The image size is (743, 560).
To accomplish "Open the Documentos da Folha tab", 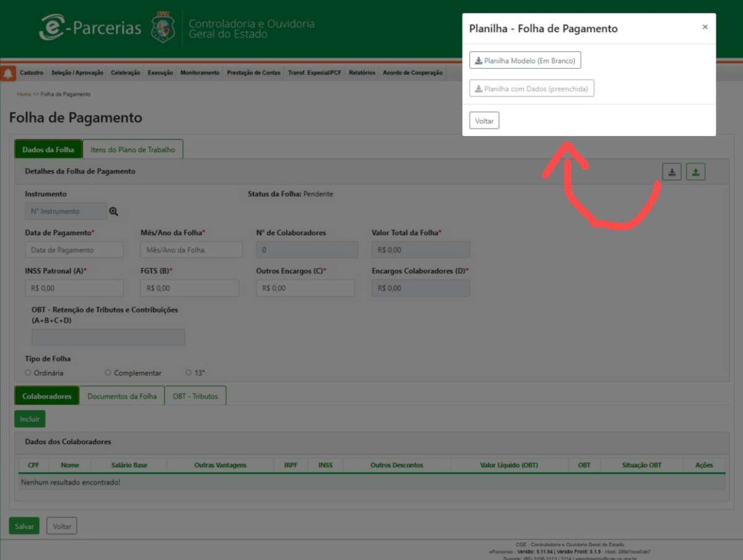I will (122, 396).
